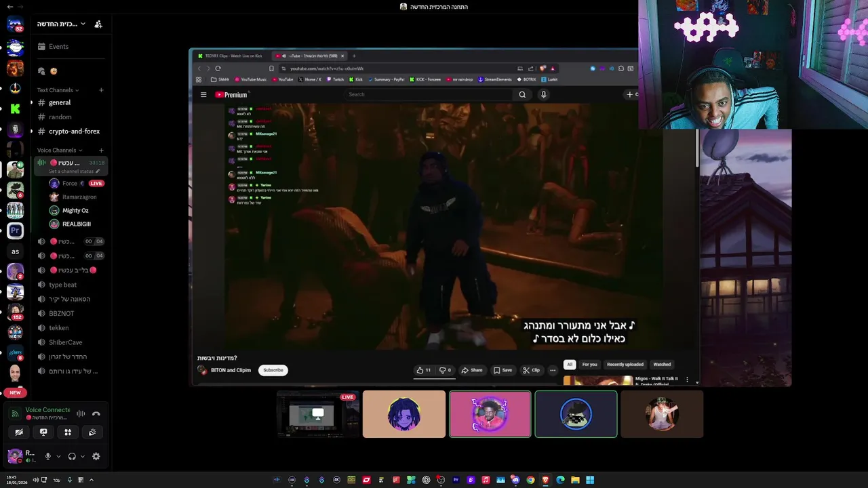This screenshot has height=488, width=868.
Task: Open the soundboard button
Action: (92, 432)
